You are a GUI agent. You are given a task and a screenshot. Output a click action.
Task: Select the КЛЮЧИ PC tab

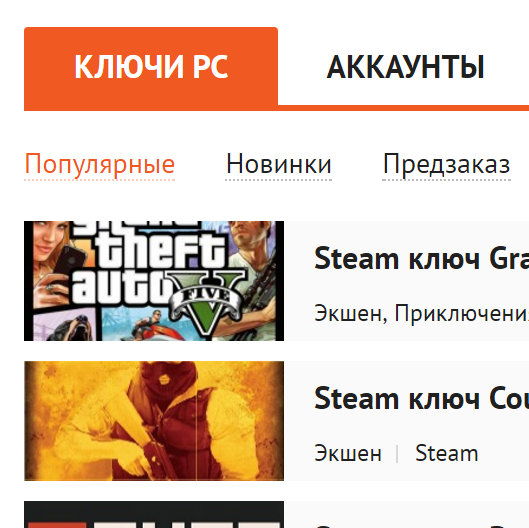(151, 67)
